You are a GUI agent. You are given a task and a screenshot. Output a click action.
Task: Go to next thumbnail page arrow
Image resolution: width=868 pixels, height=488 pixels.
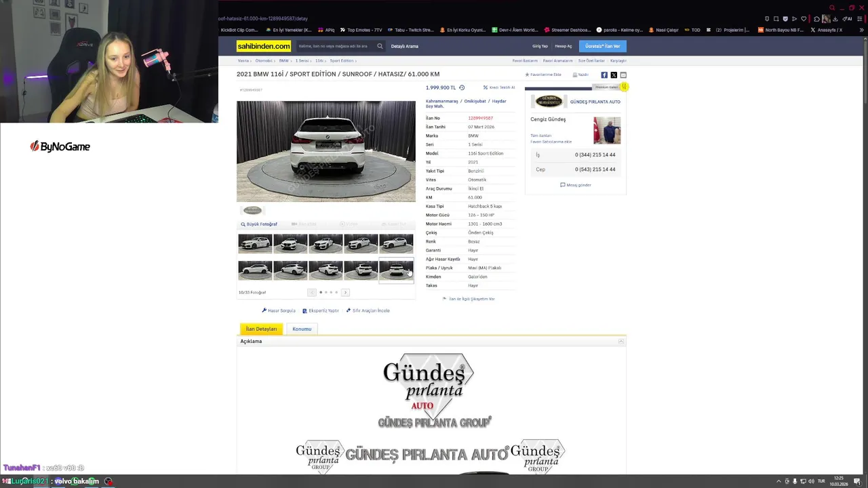345,292
